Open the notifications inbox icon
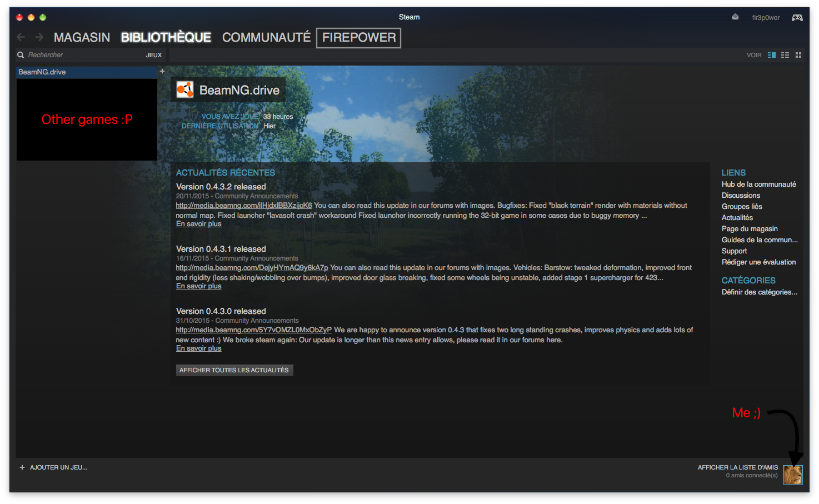819x504 pixels. 735,17
